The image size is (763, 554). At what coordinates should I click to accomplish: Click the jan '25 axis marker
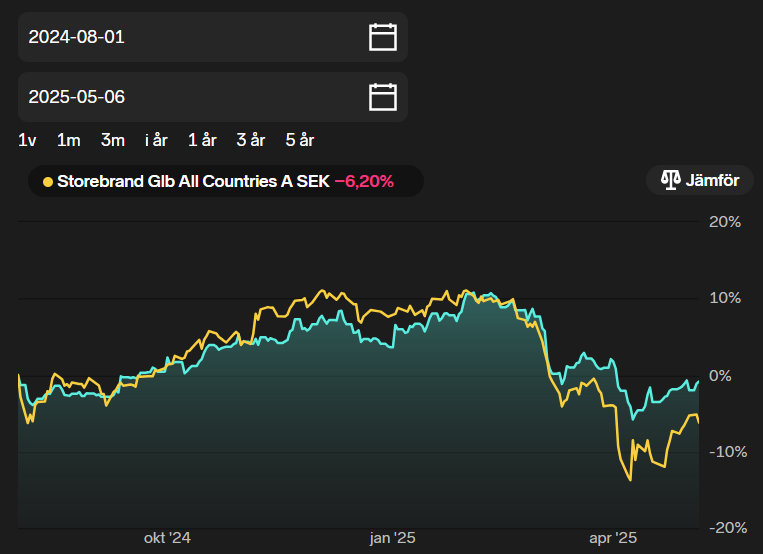pyautogui.click(x=392, y=538)
